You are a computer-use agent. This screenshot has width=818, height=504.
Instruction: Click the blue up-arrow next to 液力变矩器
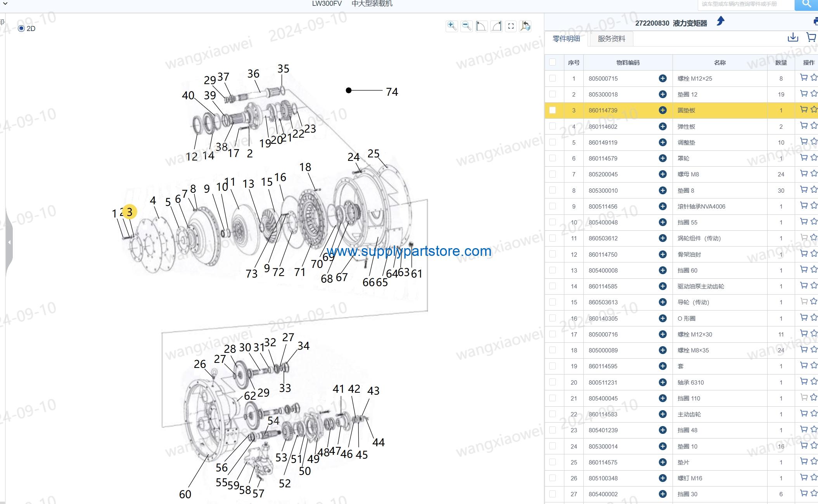[720, 21]
